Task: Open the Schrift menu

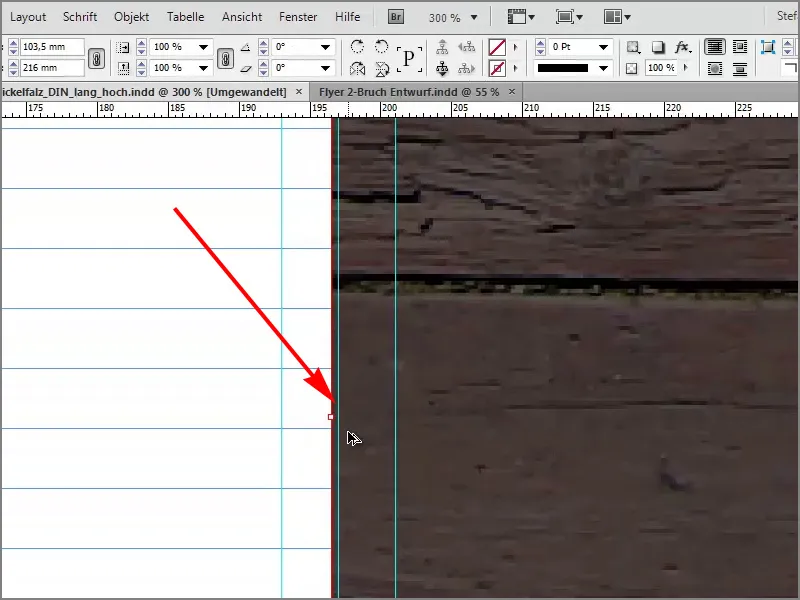Action: [80, 17]
